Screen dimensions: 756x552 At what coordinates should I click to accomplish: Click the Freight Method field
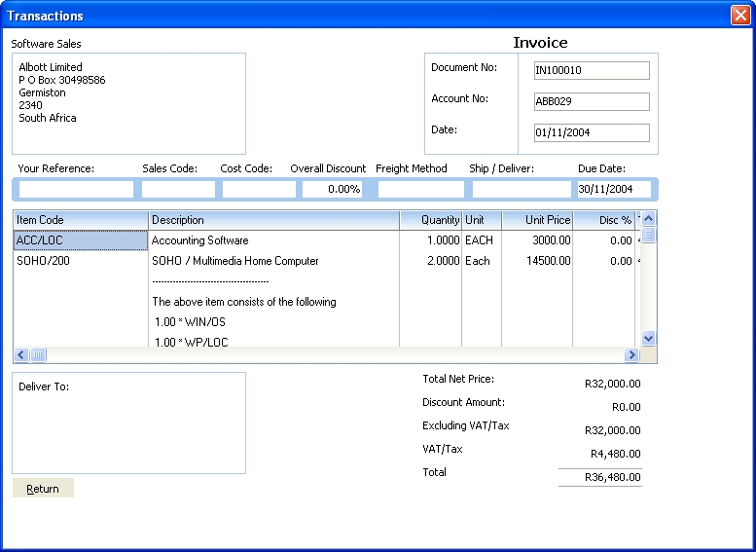pos(421,189)
